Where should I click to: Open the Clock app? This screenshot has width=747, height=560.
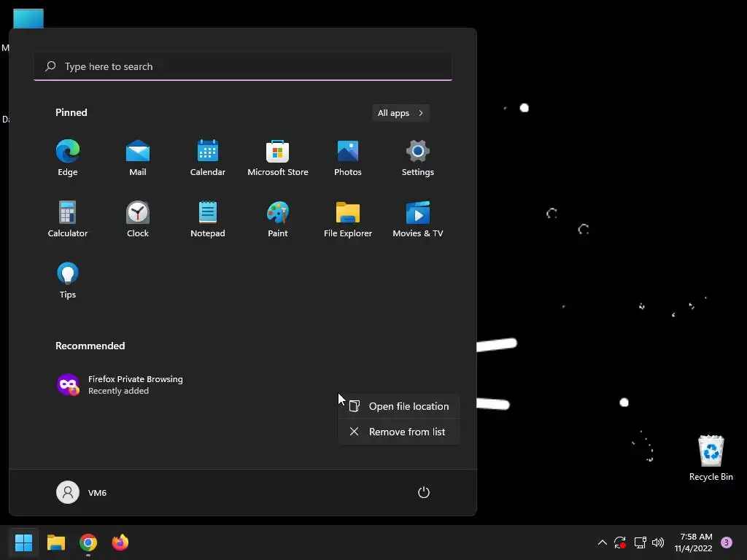click(x=138, y=219)
